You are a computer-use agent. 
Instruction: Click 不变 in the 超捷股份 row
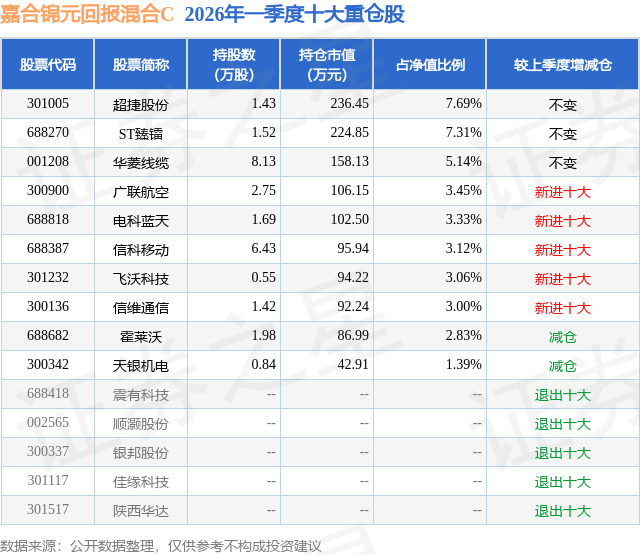pyautogui.click(x=563, y=105)
